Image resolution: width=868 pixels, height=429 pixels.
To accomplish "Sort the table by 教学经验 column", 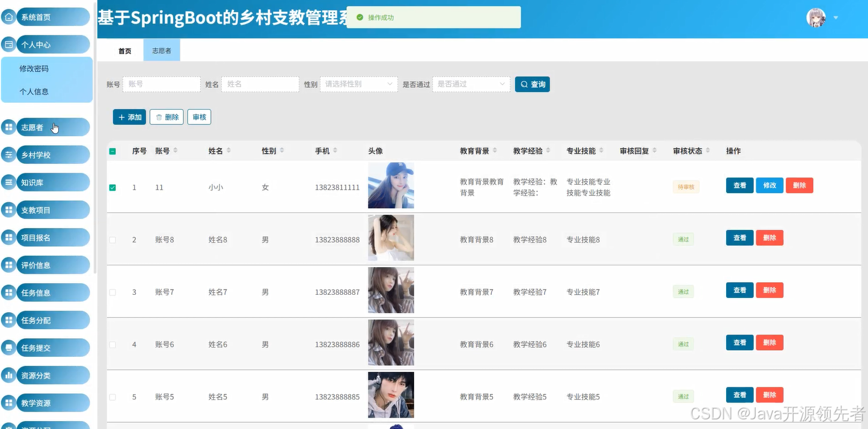I will tap(548, 150).
